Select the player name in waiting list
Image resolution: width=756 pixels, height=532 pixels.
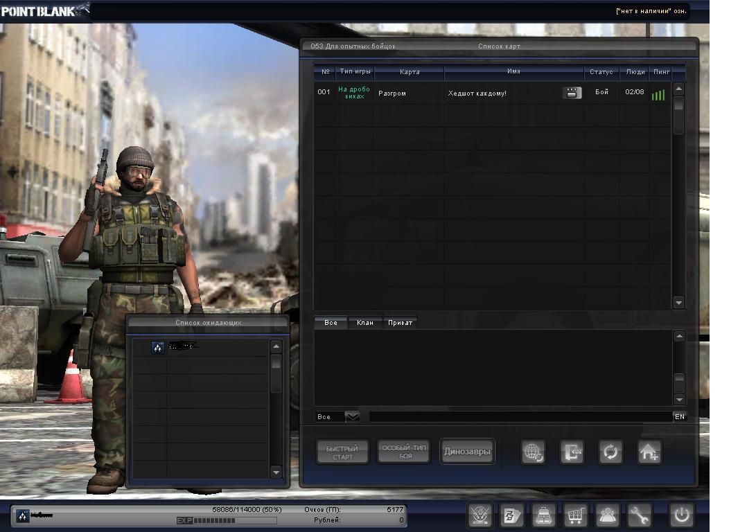(x=183, y=346)
